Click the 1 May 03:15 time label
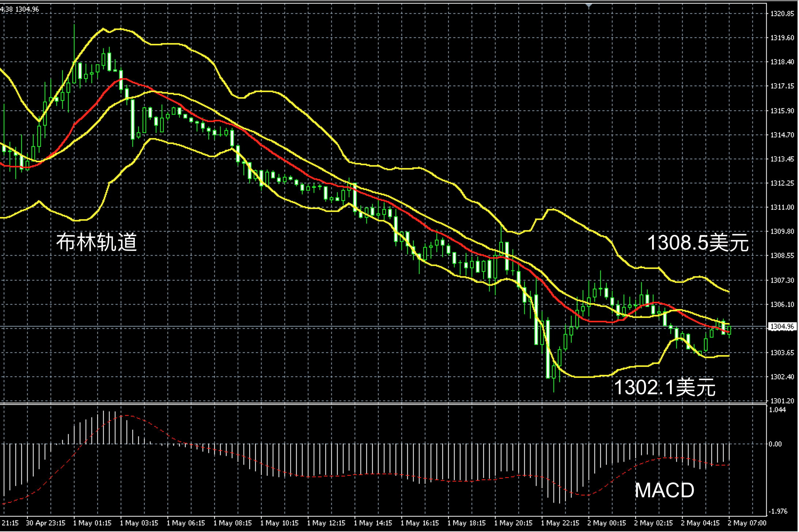The width and height of the screenshot is (799, 532). pos(139,523)
